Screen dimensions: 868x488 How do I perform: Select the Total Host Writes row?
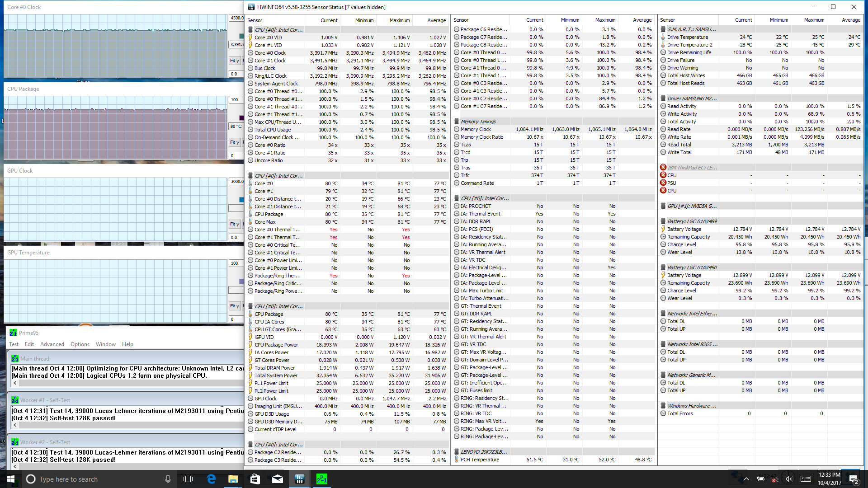[x=761, y=75]
